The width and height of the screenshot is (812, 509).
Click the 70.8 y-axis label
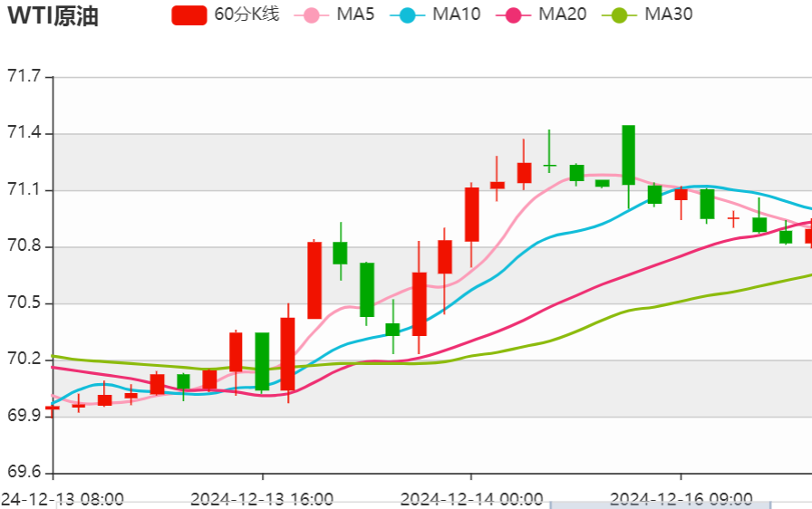coord(24,245)
